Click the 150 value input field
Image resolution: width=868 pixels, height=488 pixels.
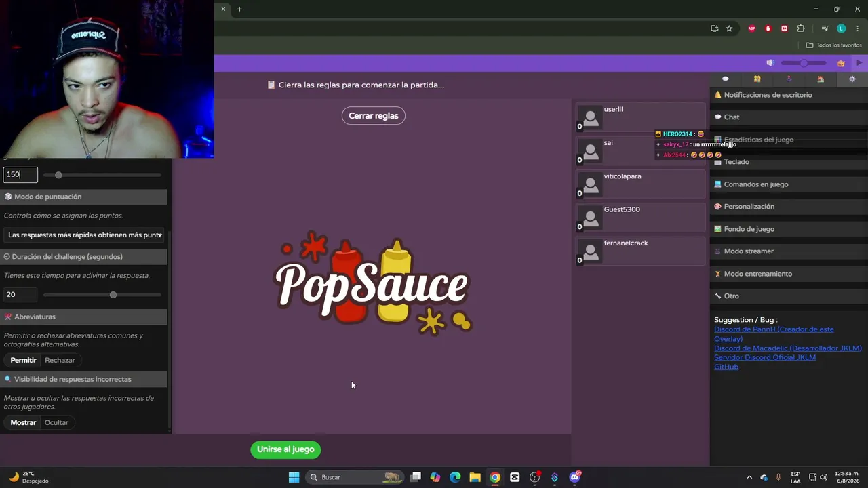coord(20,175)
